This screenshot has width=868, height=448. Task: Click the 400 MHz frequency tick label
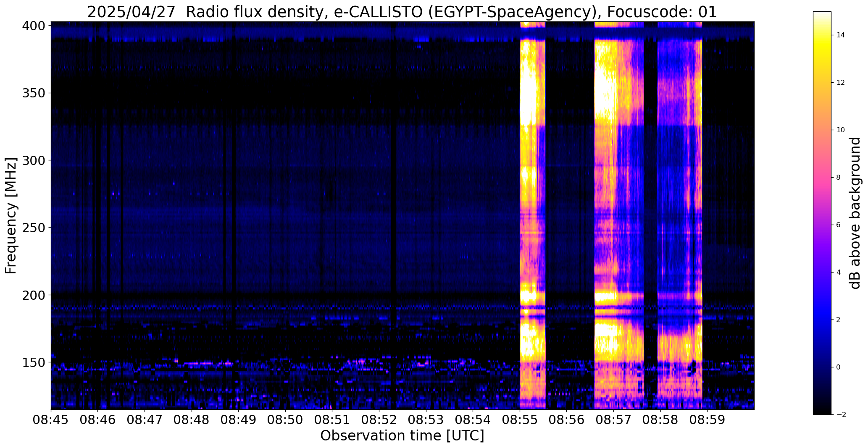34,26
